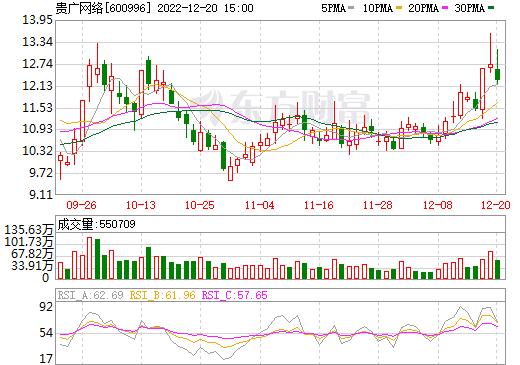Select the 11-04 date on the time axis

pyautogui.click(x=259, y=205)
